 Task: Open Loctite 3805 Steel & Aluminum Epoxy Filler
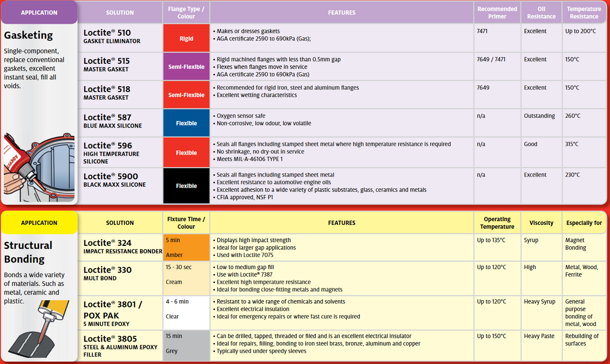coord(120,345)
